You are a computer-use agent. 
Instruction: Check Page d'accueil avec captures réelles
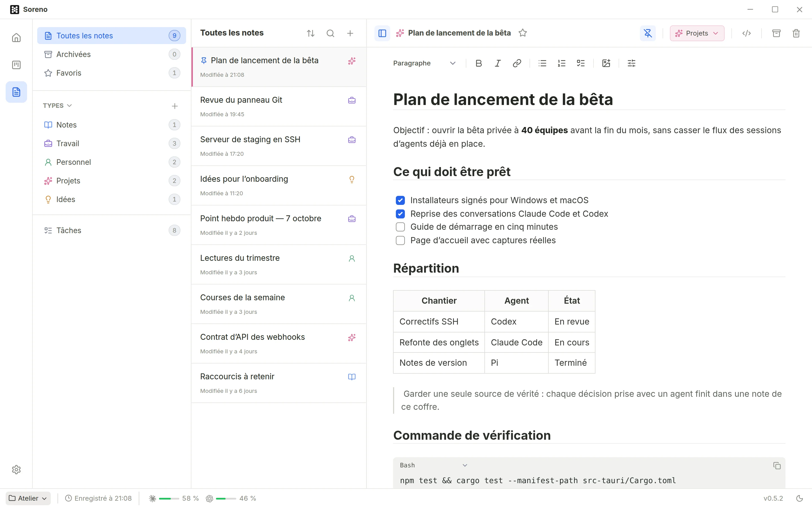pyautogui.click(x=400, y=240)
